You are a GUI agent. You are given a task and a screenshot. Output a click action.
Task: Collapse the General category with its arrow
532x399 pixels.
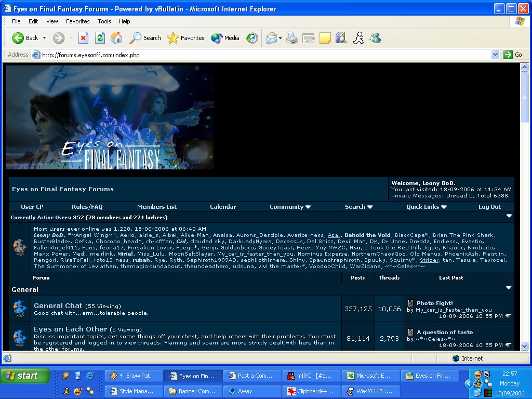(509, 288)
